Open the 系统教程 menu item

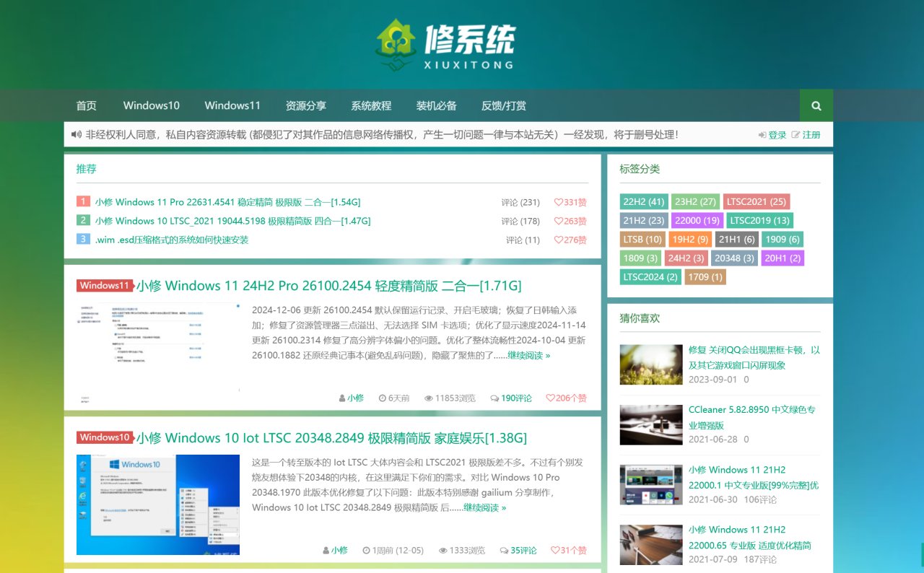coord(371,105)
